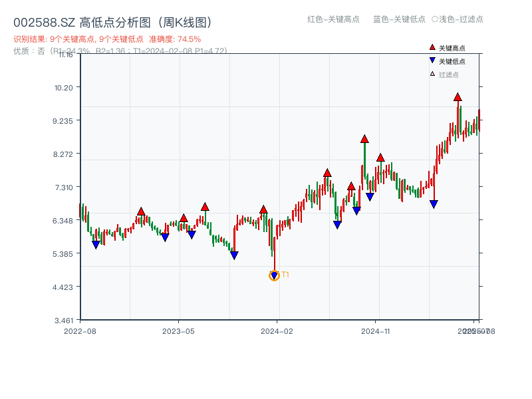Click the blue 关键低点 legend triangle
The height and width of the screenshot is (399, 532).
[x=432, y=61]
